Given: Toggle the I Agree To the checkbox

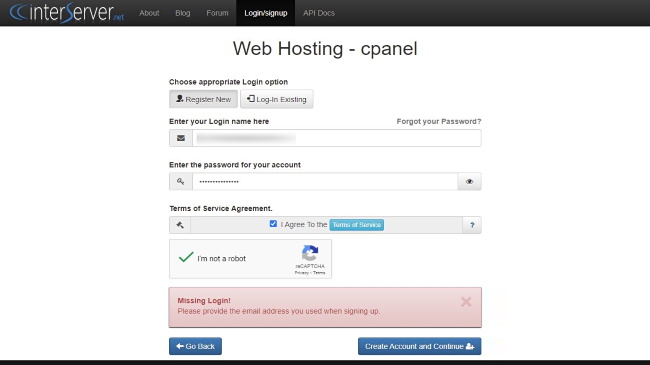Looking at the screenshot, I should (x=273, y=224).
